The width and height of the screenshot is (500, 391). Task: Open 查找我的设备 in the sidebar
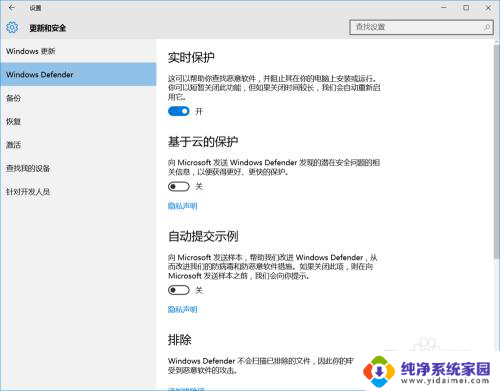click(78, 168)
